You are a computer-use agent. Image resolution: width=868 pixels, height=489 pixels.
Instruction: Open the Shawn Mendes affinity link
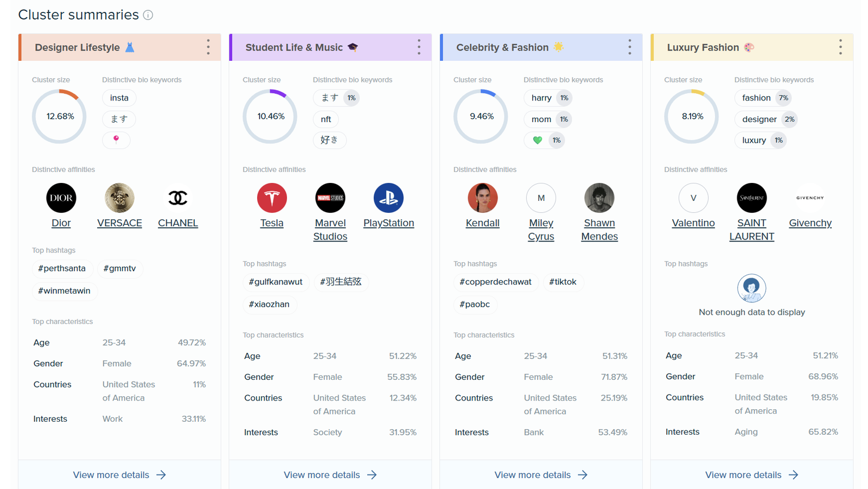(x=599, y=230)
